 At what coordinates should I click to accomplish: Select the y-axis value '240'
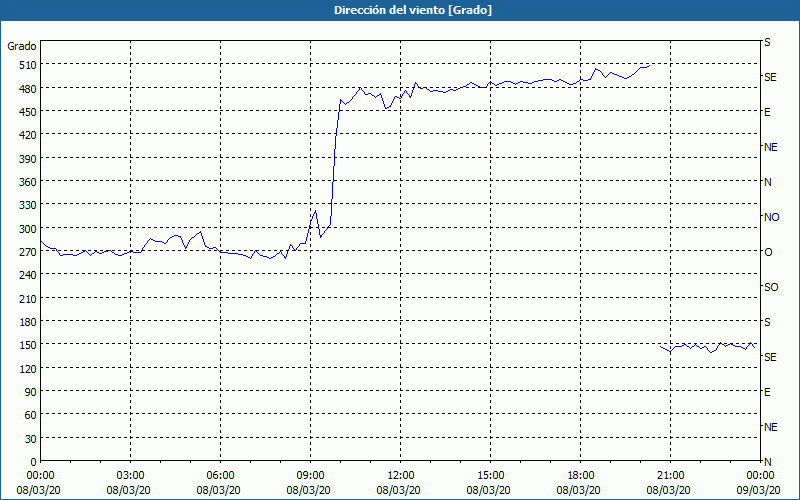28,275
